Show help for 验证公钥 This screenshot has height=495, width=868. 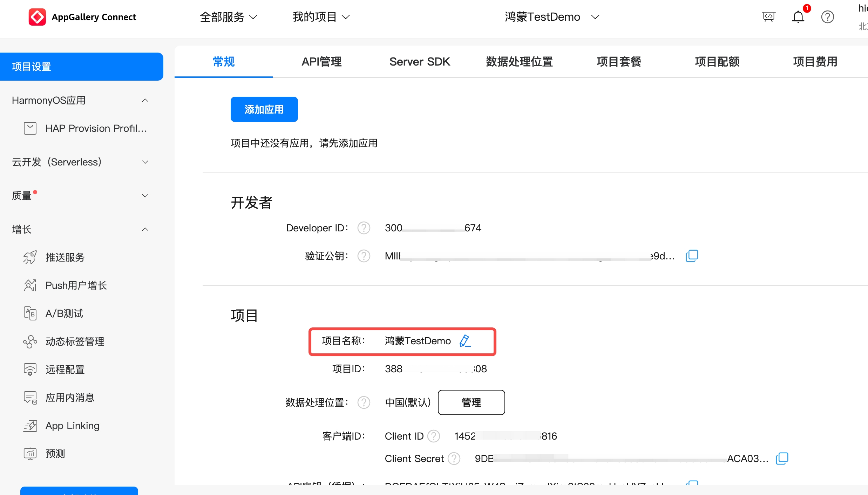click(x=364, y=256)
